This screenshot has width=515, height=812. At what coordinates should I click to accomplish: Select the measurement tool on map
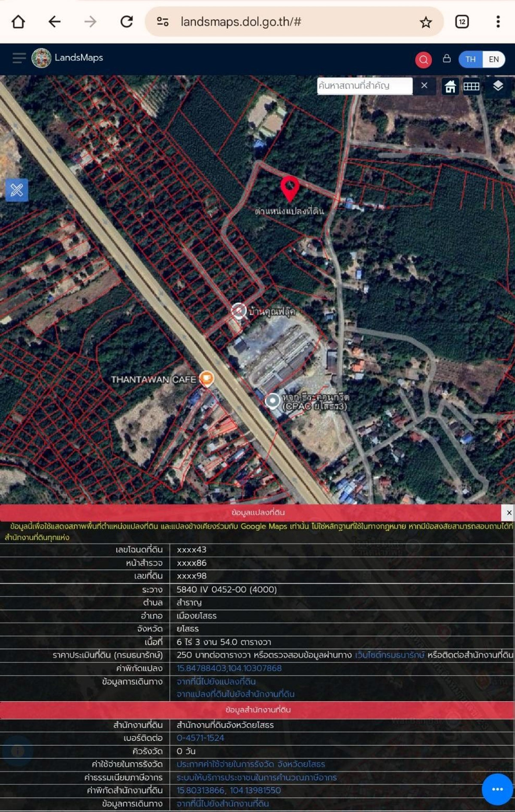click(x=17, y=190)
